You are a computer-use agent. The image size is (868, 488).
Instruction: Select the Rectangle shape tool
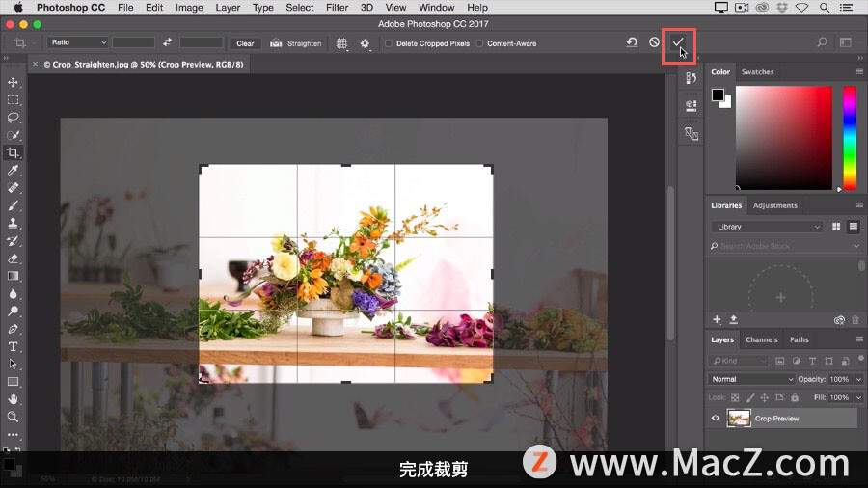tap(13, 382)
